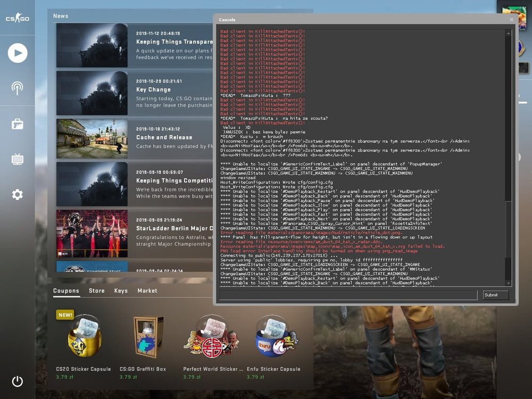
Task: Close the Console window
Action: pyautogui.click(x=511, y=20)
